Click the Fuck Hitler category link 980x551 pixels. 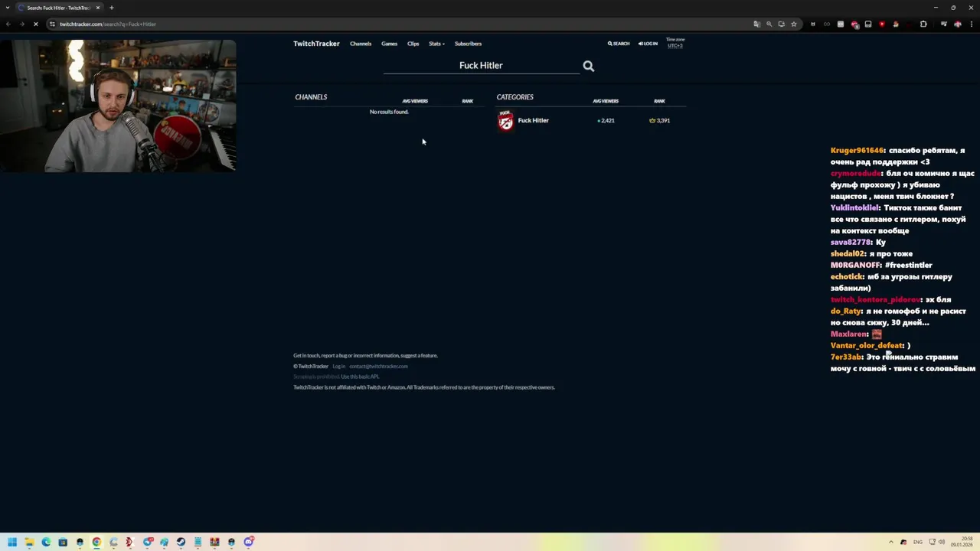coord(533,120)
